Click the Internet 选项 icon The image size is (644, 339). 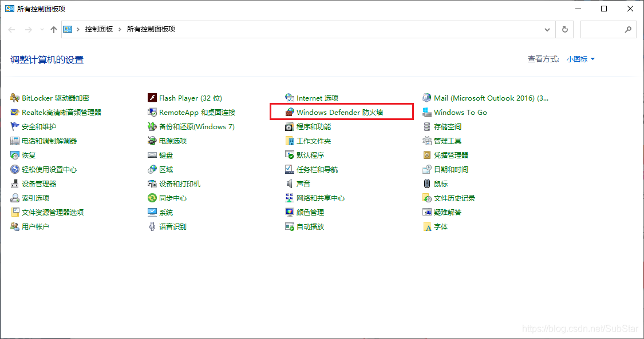tap(290, 98)
